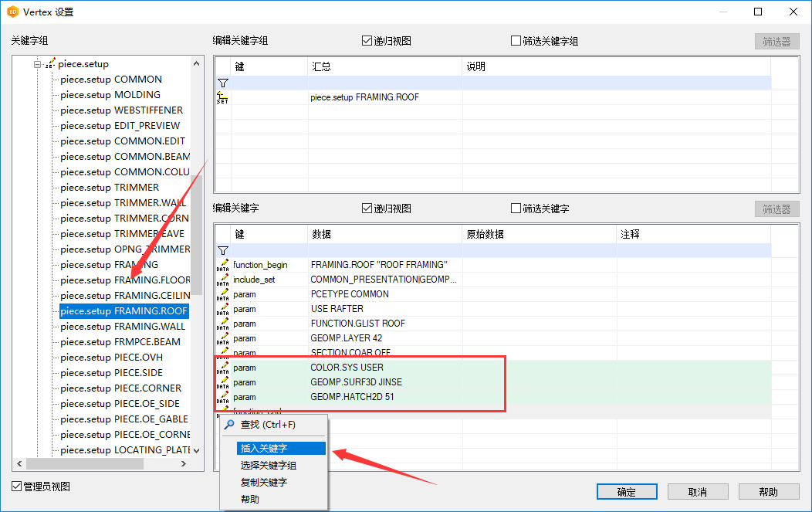This screenshot has height=512, width=812.
Task: Select piece.setup PIECE.OVH tree item
Action: click(x=111, y=358)
